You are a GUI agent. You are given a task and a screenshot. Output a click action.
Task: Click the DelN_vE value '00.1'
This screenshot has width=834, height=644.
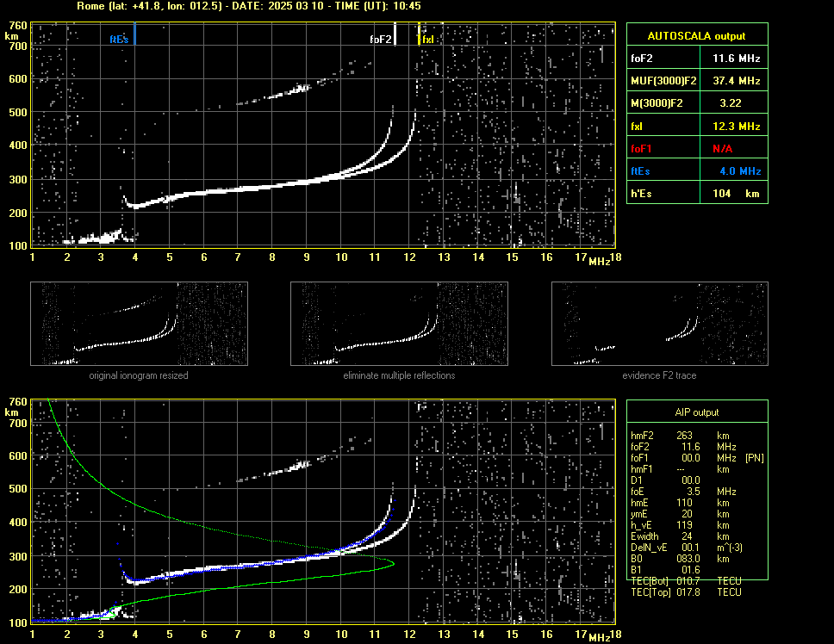click(691, 548)
